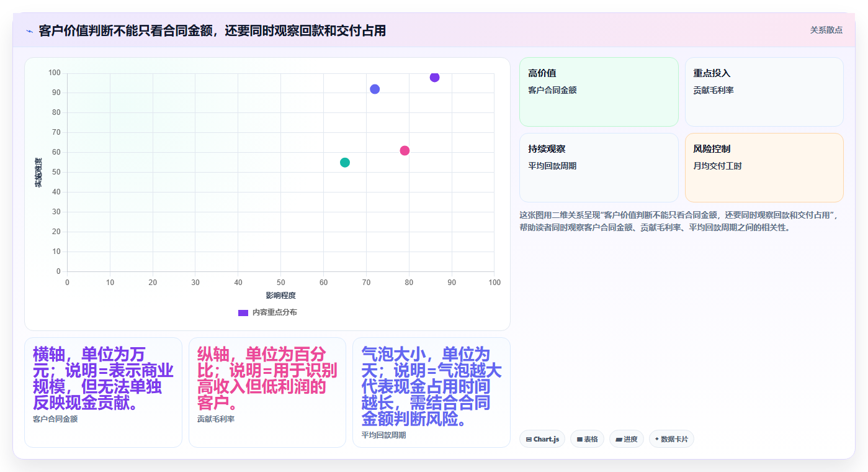Screen dimensions: 868x472
Task: Click the lightning icon beside the title
Action: point(29,31)
